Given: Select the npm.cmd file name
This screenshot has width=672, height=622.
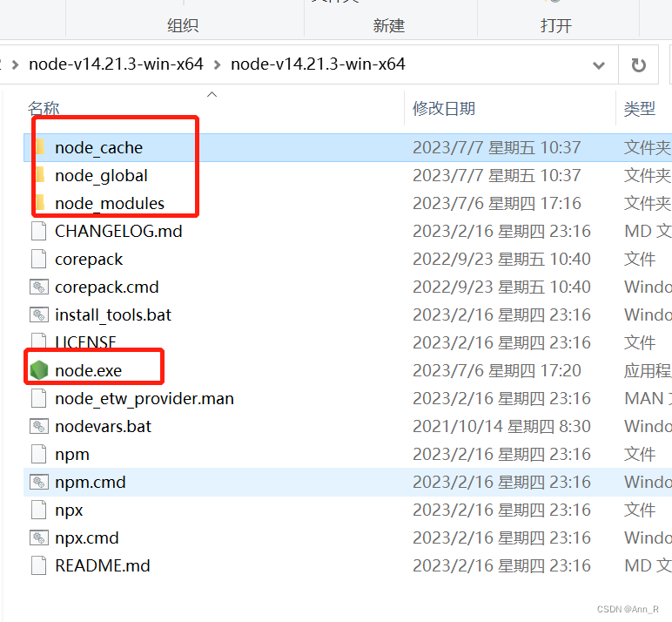Looking at the screenshot, I should click(x=91, y=482).
